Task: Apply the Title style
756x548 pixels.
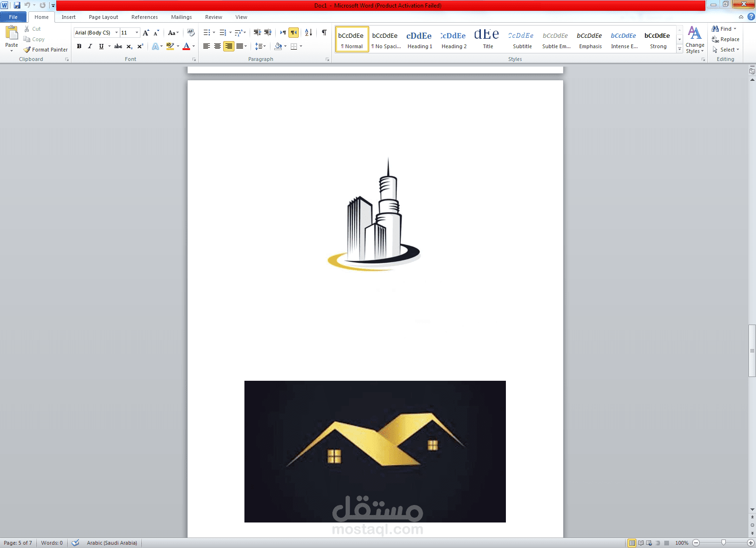Action: pyautogui.click(x=488, y=40)
